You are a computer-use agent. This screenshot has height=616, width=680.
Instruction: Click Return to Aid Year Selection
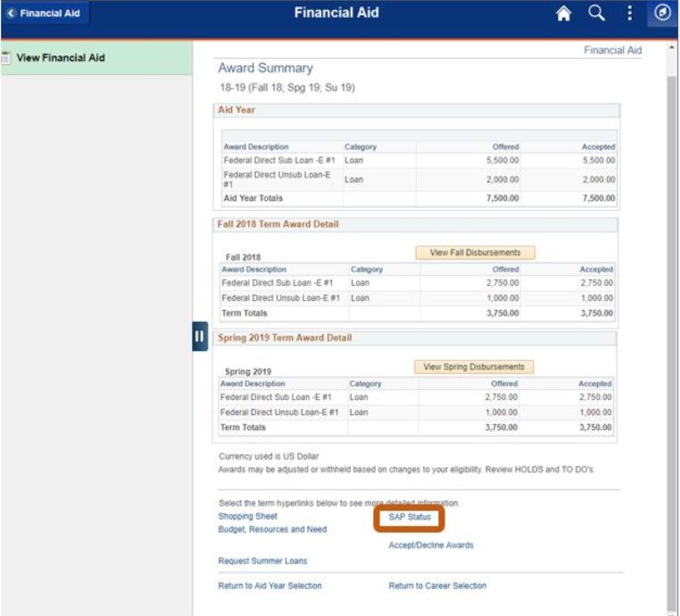pyautogui.click(x=270, y=586)
